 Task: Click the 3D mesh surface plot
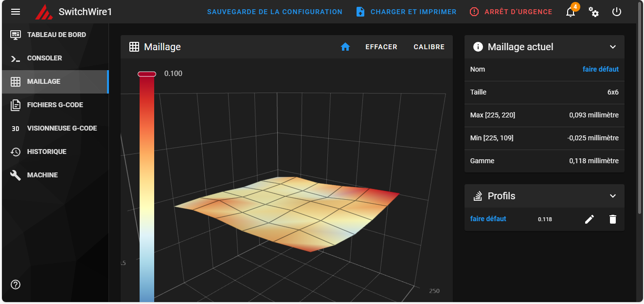click(287, 213)
